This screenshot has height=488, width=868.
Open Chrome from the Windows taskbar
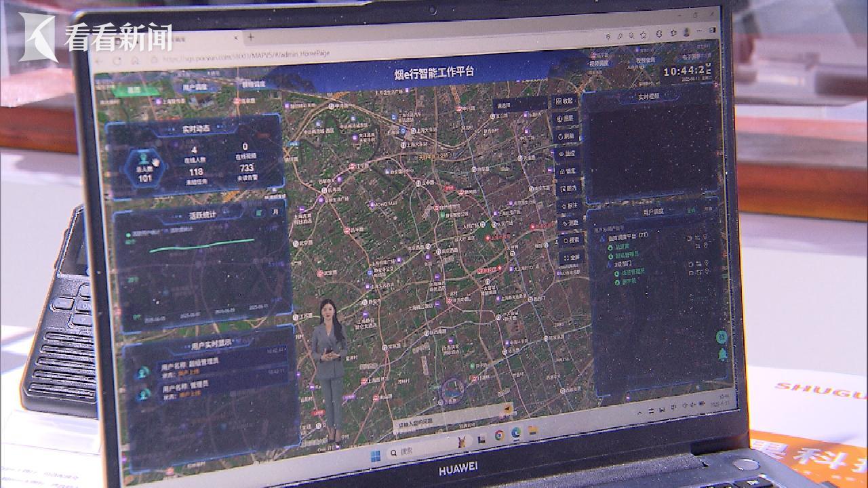(499, 435)
